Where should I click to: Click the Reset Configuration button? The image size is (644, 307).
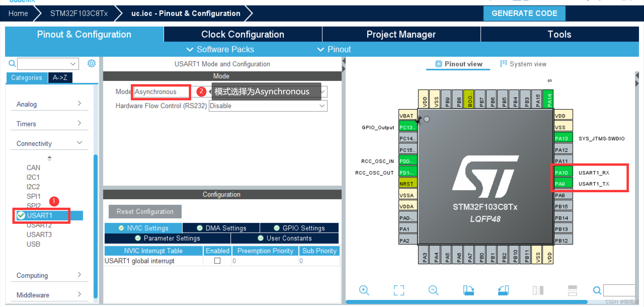[145, 211]
